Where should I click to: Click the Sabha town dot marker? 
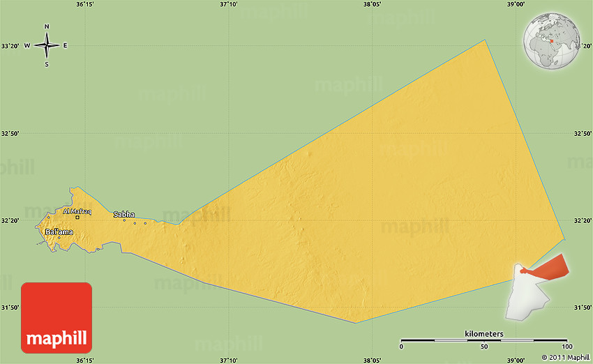124,220
